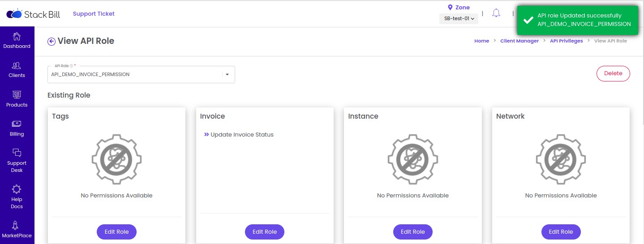644x244 pixels.
Task: Open the Support Ticket link
Action: [94, 13]
